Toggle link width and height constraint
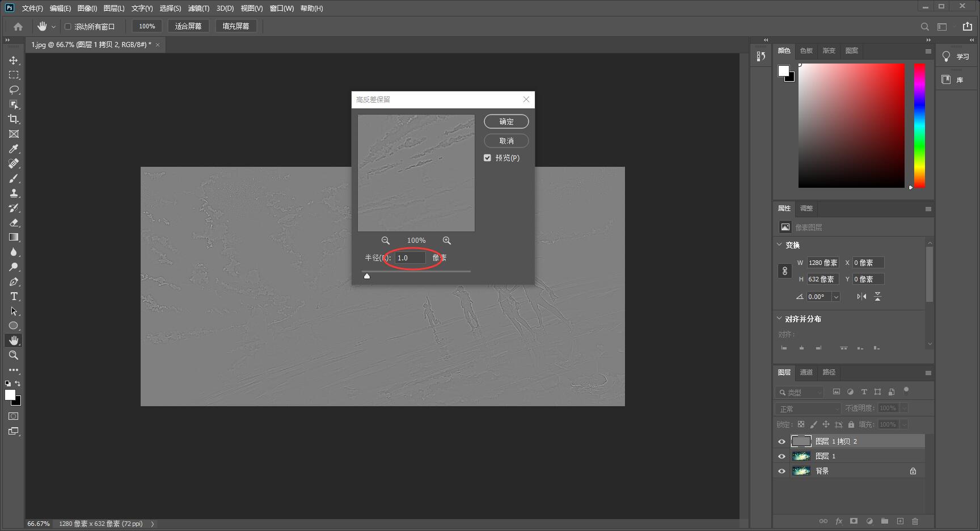 pos(785,271)
